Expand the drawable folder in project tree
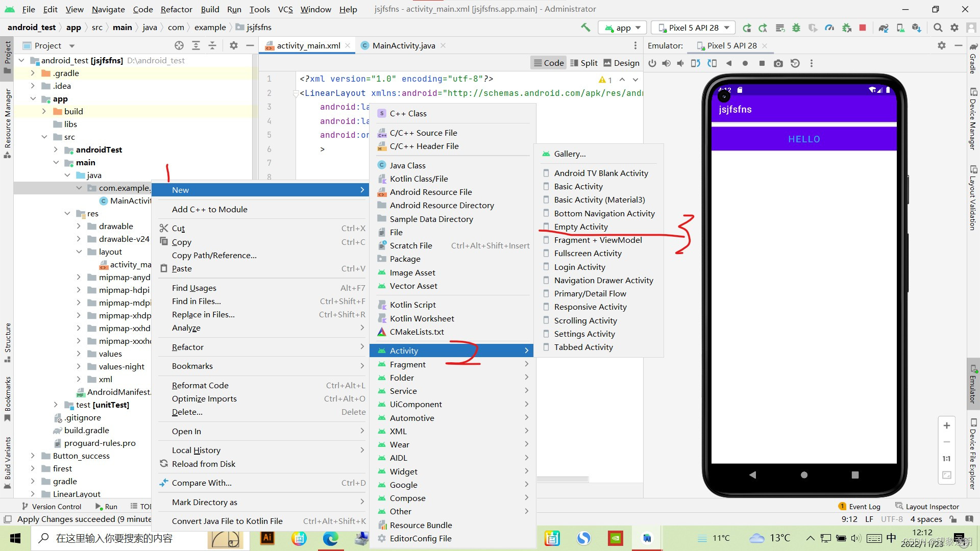Viewport: 980px width, 551px height. click(x=79, y=226)
